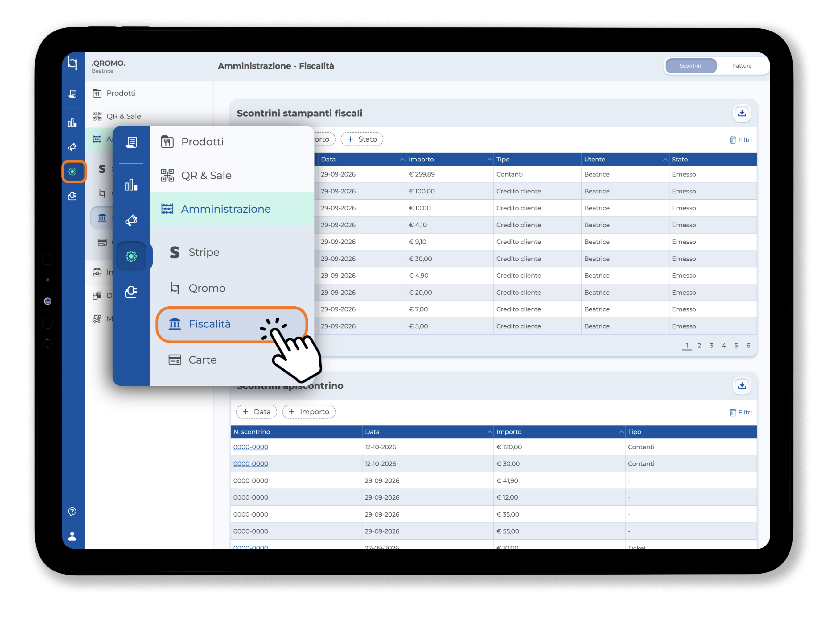Open the plug icon in enlarged strip
Viewport: 840px width, 619px height.
131,292
